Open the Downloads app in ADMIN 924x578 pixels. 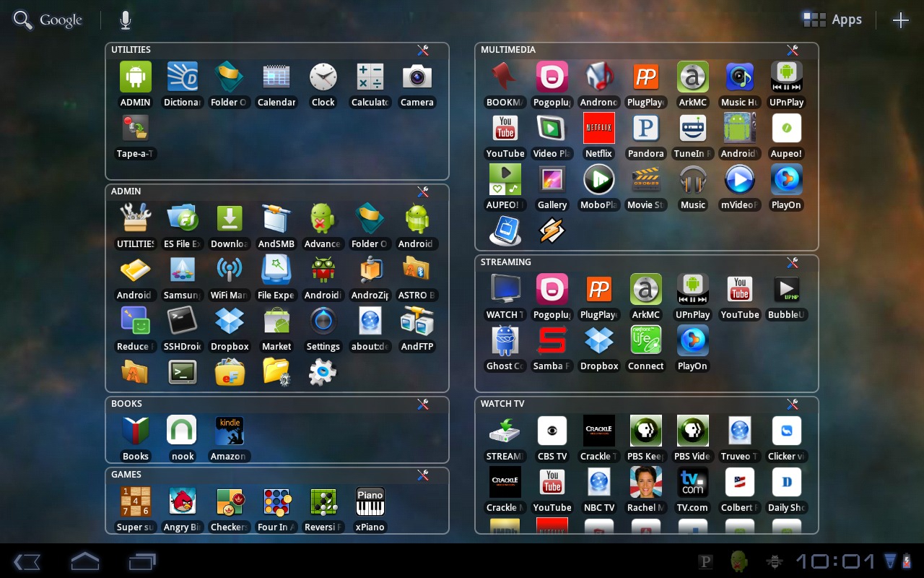(x=230, y=226)
